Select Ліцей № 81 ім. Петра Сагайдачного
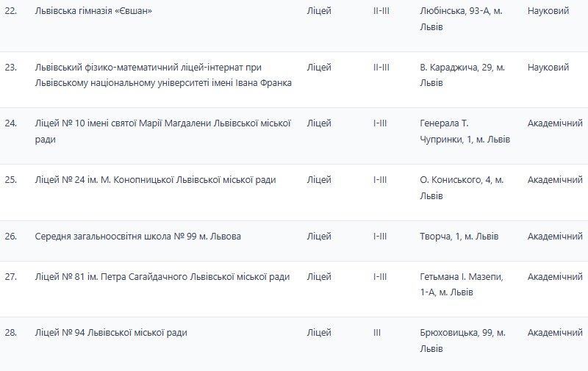The height and width of the screenshot is (371, 588). tap(162, 276)
